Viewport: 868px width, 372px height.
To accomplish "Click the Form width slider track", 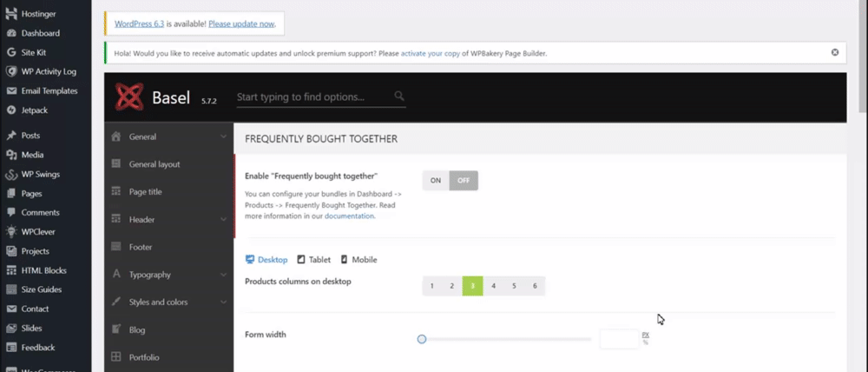I will click(x=507, y=339).
